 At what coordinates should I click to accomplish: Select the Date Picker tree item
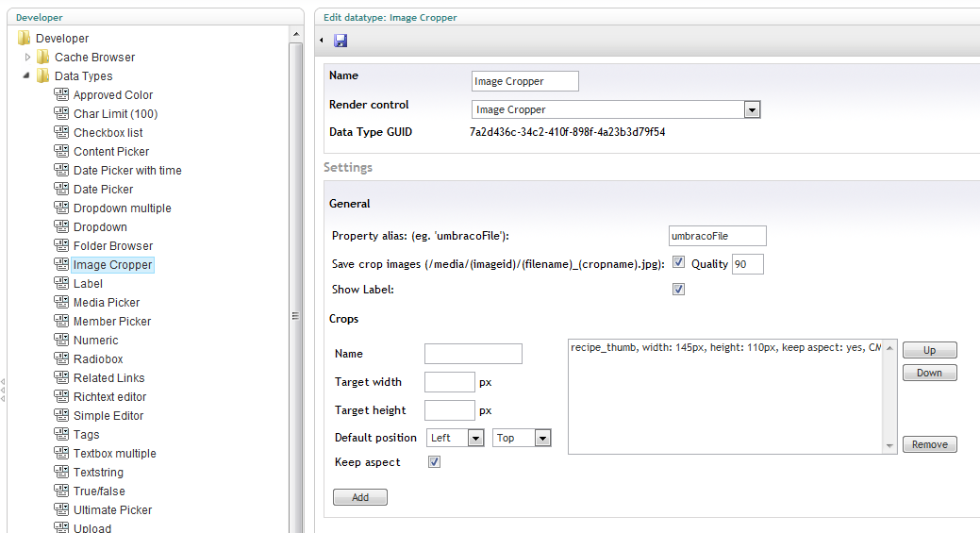point(103,189)
